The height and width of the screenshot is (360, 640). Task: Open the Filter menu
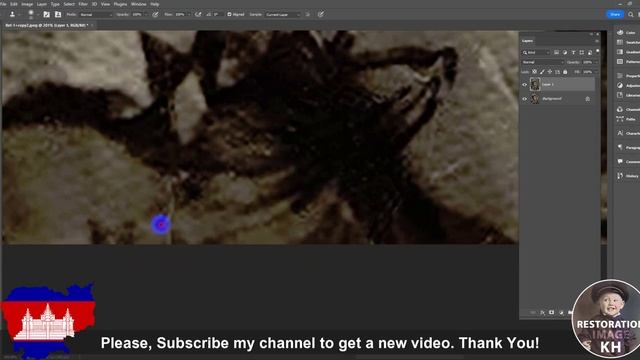(83, 4)
